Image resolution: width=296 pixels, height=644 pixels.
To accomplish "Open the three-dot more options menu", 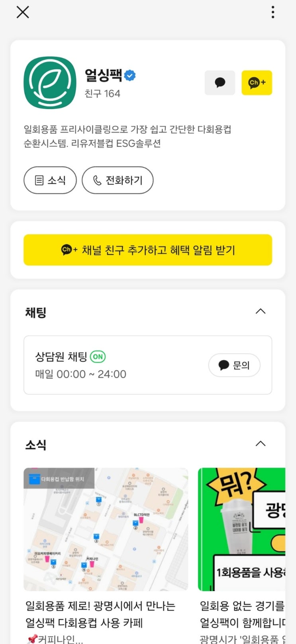I will 273,12.
